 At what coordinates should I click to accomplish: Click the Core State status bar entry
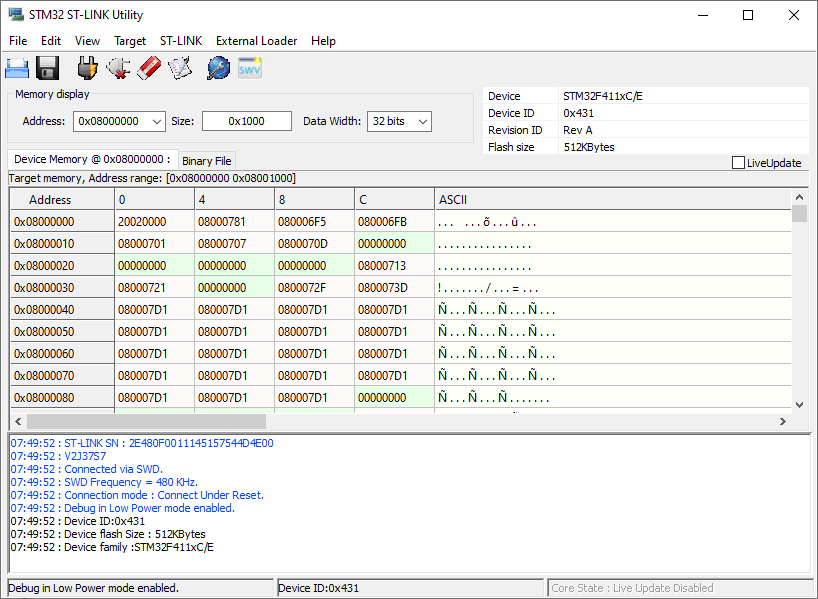pyautogui.click(x=678, y=588)
